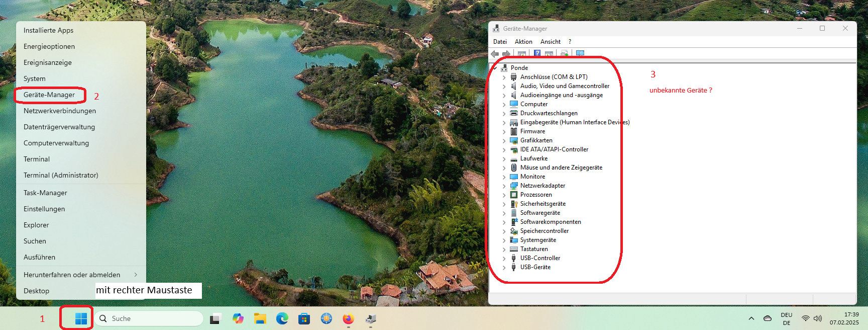
Task: Click the speaker icon beside Audio, Video und Gamecontroller
Action: pos(513,86)
